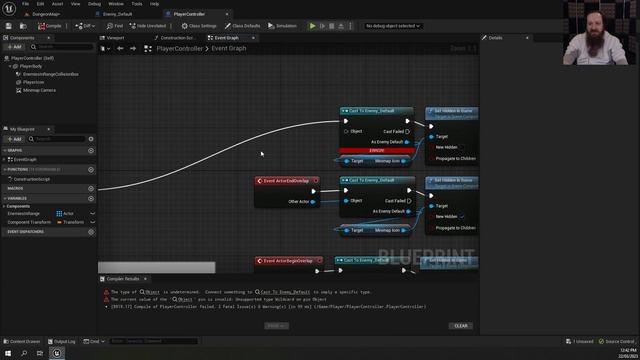The width and height of the screenshot is (640, 360).
Task: Click the Browse to asset icon beside save
Action: [x=23, y=26]
